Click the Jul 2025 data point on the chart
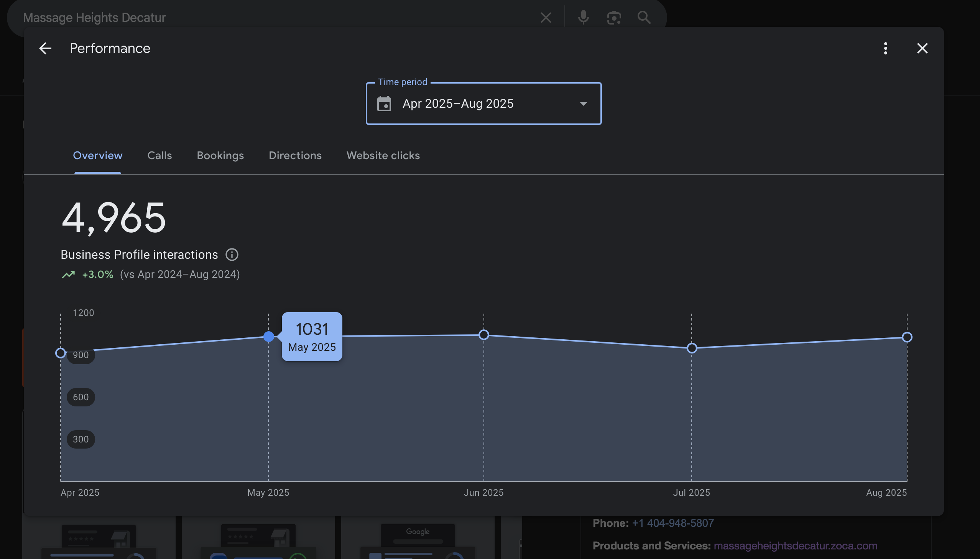Viewport: 980px width, 559px height. pos(692,348)
